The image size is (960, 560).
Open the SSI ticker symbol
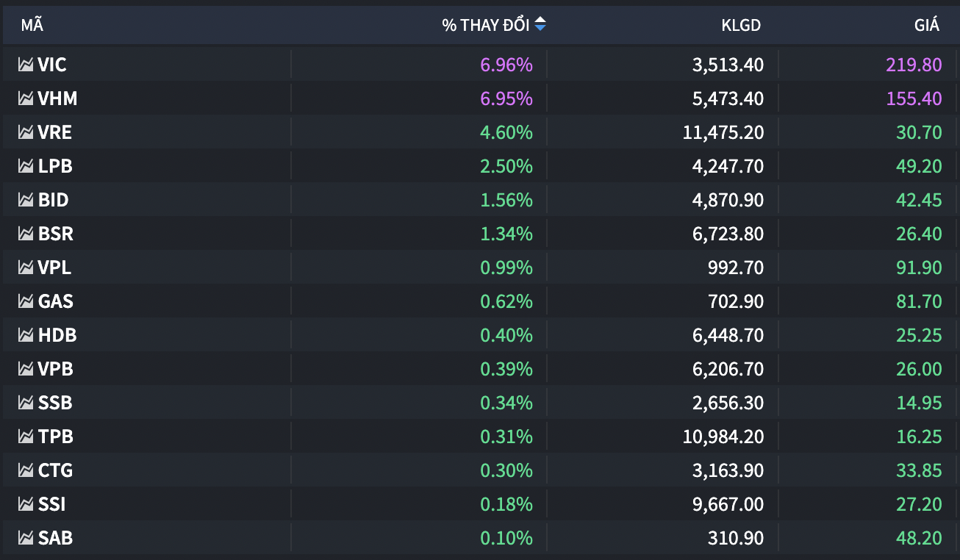[x=51, y=504]
